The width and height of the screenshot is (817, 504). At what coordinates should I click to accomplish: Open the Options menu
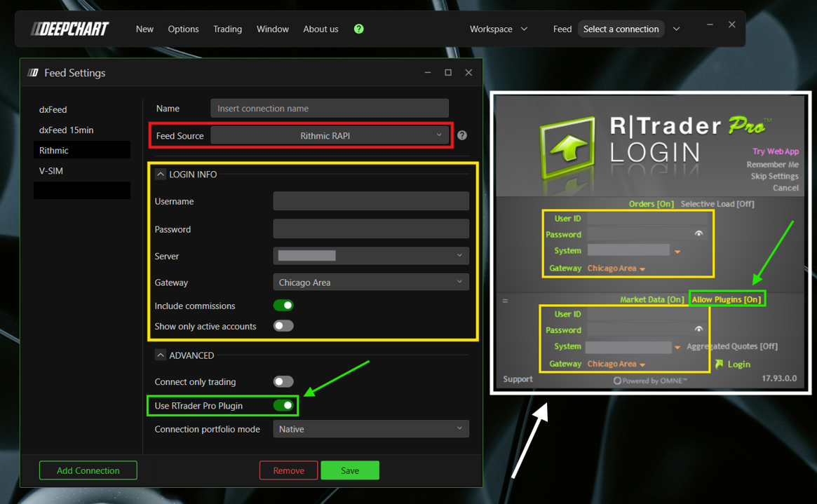coord(183,29)
